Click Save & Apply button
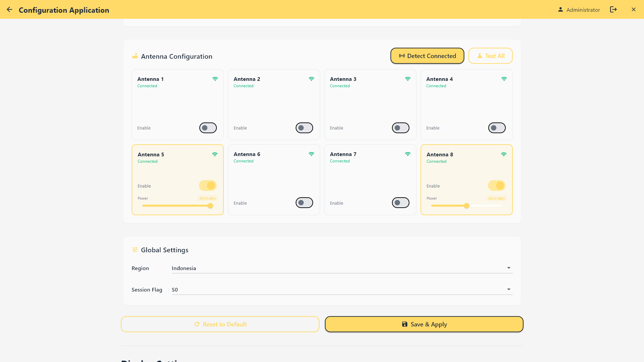The image size is (644, 362). click(424, 324)
